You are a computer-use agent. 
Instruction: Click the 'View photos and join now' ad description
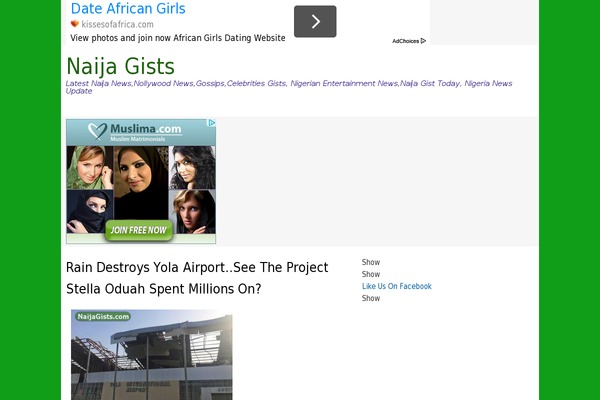178,38
